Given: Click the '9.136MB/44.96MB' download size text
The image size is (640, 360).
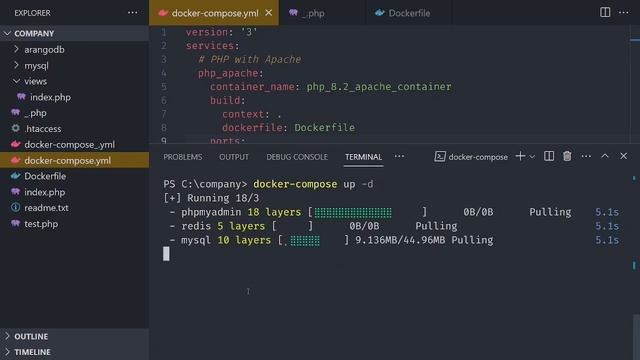Looking at the screenshot, I should [x=400, y=240].
